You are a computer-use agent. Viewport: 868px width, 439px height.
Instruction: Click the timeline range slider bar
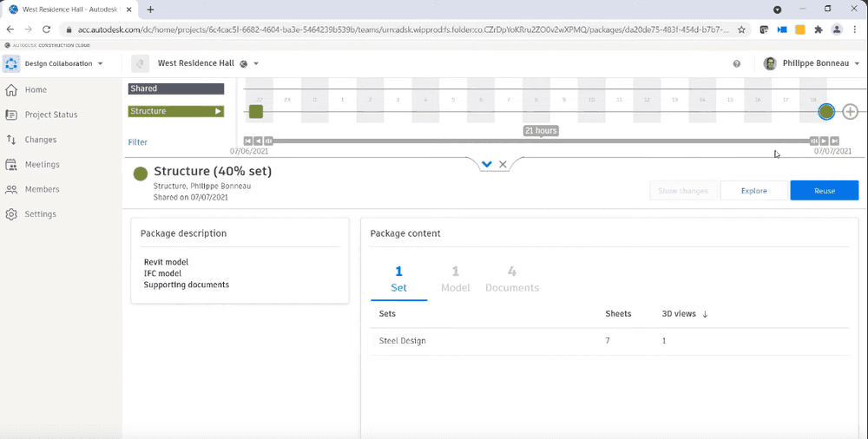pyautogui.click(x=540, y=141)
